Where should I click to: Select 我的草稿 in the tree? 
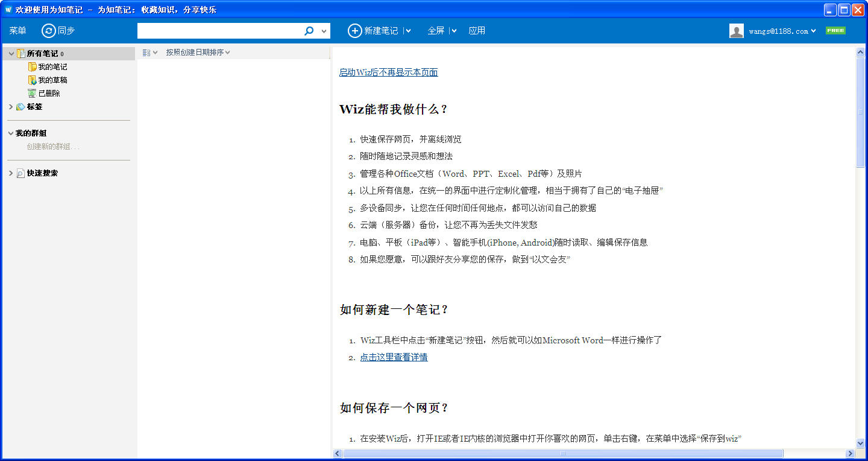click(52, 80)
